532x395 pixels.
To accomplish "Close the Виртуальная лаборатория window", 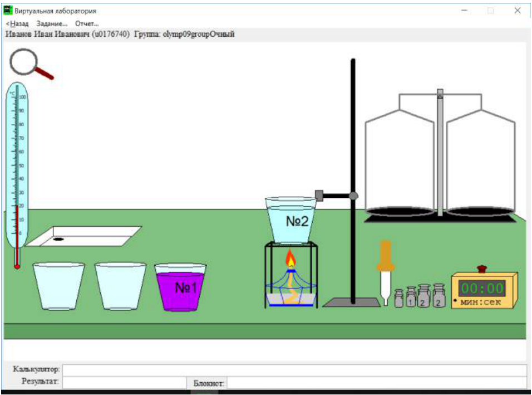I will 518,11.
